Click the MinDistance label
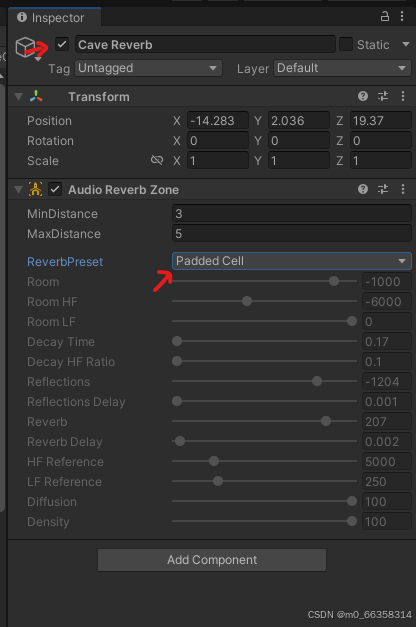Image resolution: width=416 pixels, height=627 pixels. point(62,214)
